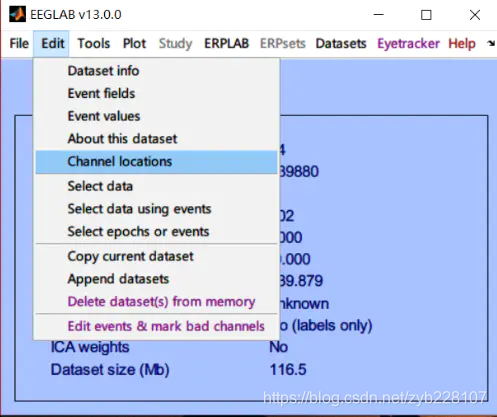This screenshot has width=497, height=417.
Task: Open the ERPsets menu
Action: click(283, 43)
